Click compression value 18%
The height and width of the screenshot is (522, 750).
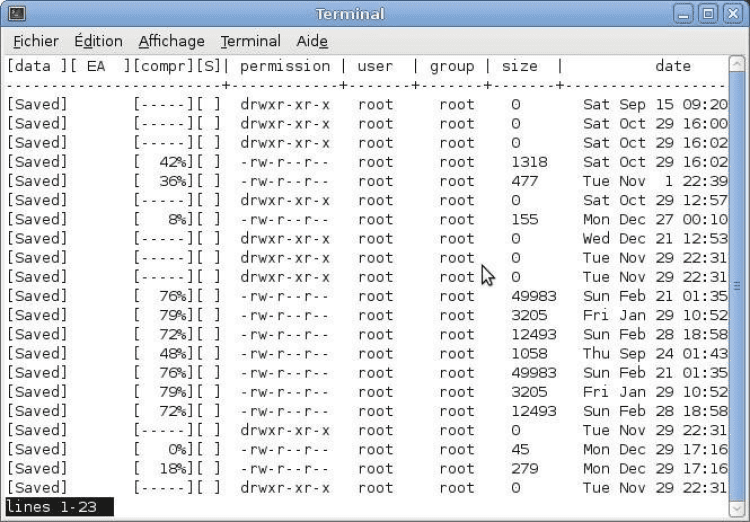173,468
